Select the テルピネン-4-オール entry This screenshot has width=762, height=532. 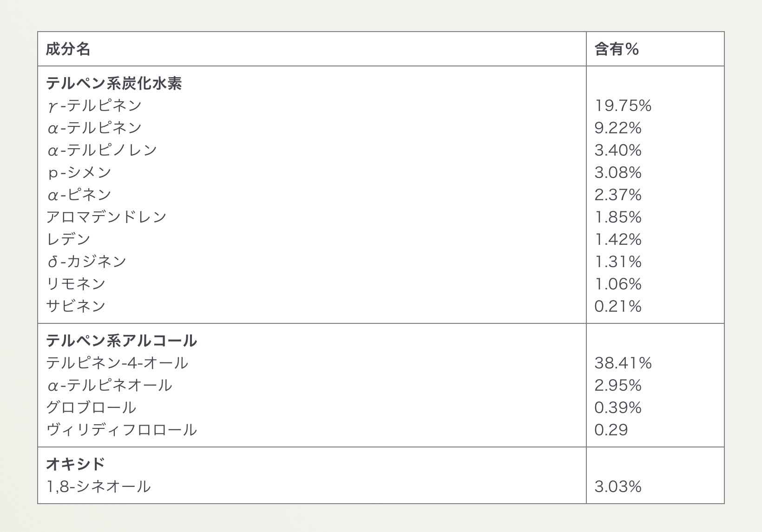[117, 363]
